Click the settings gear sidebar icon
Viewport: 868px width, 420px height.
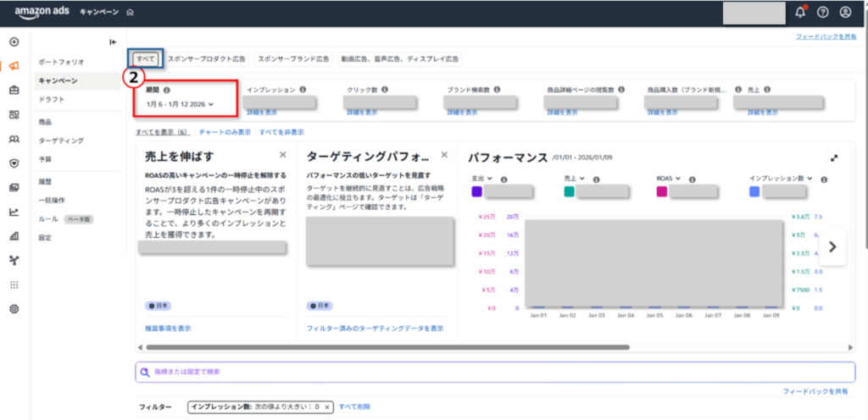click(x=14, y=309)
